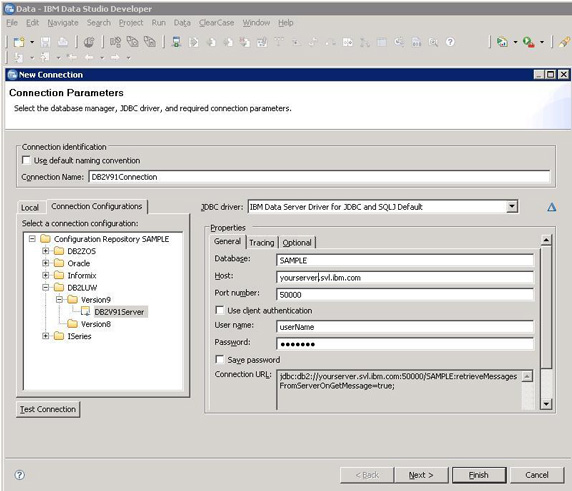The width and height of the screenshot is (572, 491).
Task: Enable Use client authentication checkbox
Action: (x=220, y=310)
